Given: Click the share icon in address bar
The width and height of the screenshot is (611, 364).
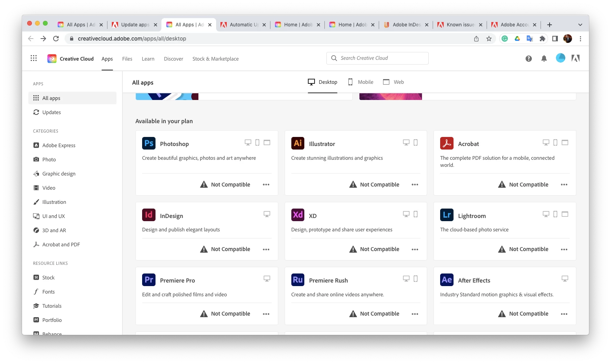Looking at the screenshot, I should 476,39.
